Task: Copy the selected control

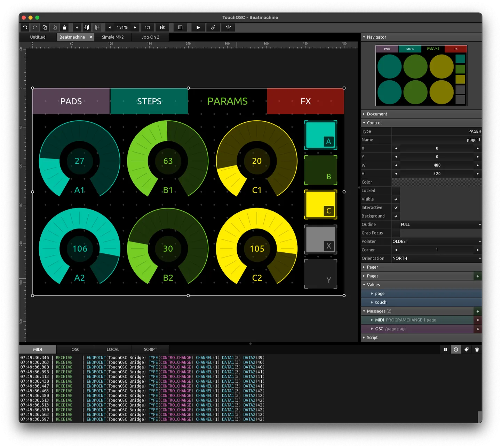Action: click(x=45, y=27)
